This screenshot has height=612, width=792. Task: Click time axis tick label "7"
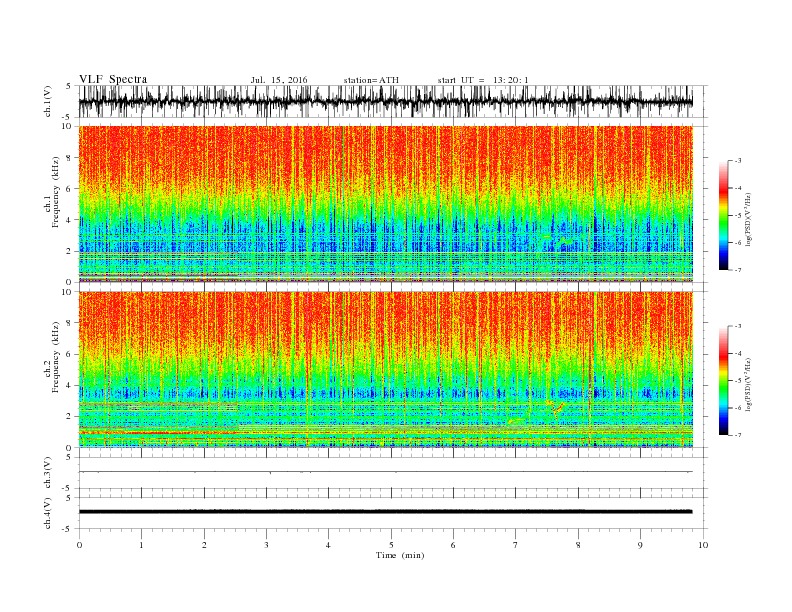coord(516,545)
